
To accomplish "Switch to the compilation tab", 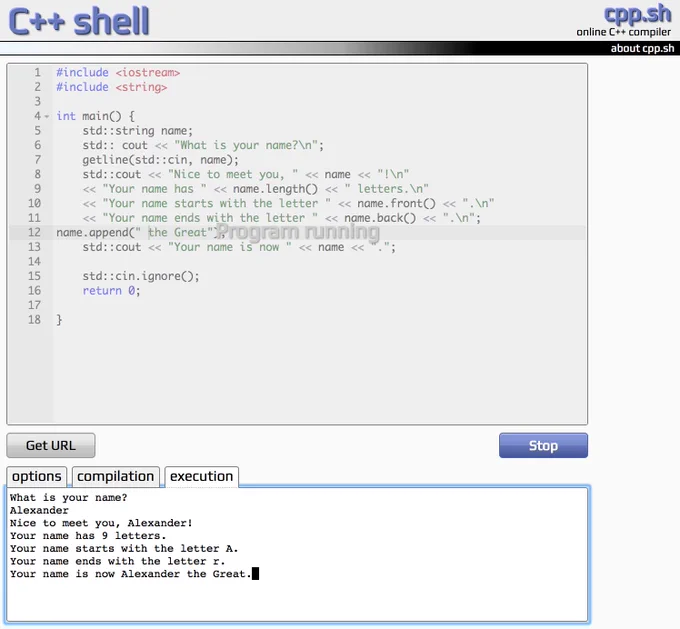I will click(115, 476).
